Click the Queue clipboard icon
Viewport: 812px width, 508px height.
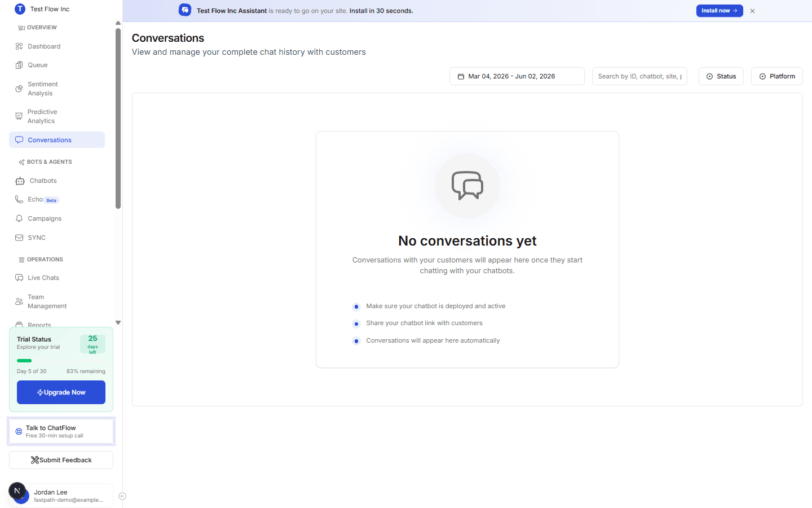(19, 65)
